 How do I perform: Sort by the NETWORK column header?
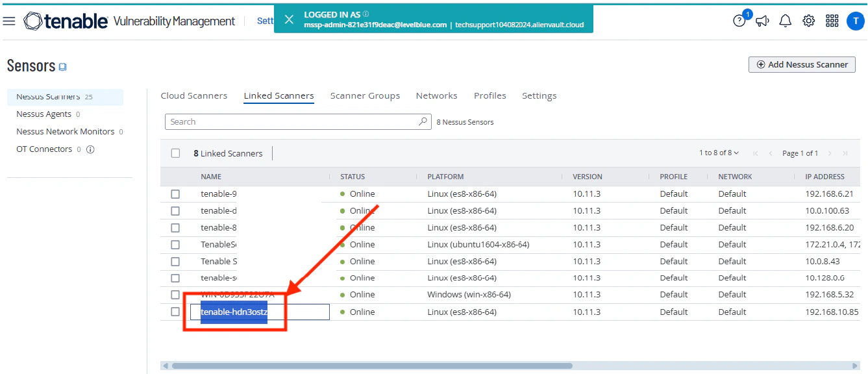pyautogui.click(x=735, y=177)
